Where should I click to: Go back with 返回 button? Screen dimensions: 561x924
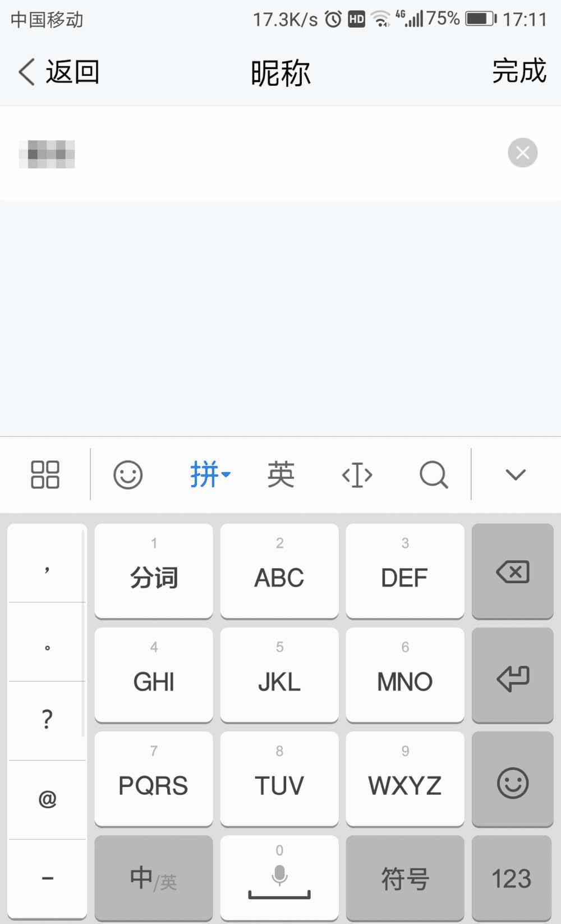pyautogui.click(x=59, y=72)
